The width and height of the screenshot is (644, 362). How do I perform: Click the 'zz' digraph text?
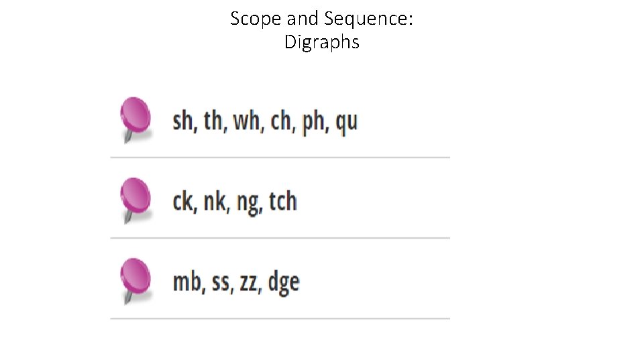pyautogui.click(x=248, y=283)
